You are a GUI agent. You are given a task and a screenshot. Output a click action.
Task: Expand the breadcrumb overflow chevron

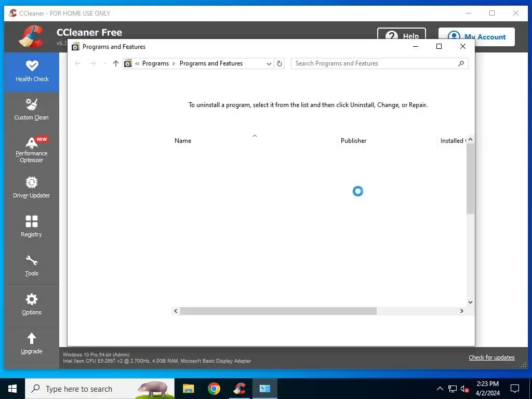pos(137,63)
